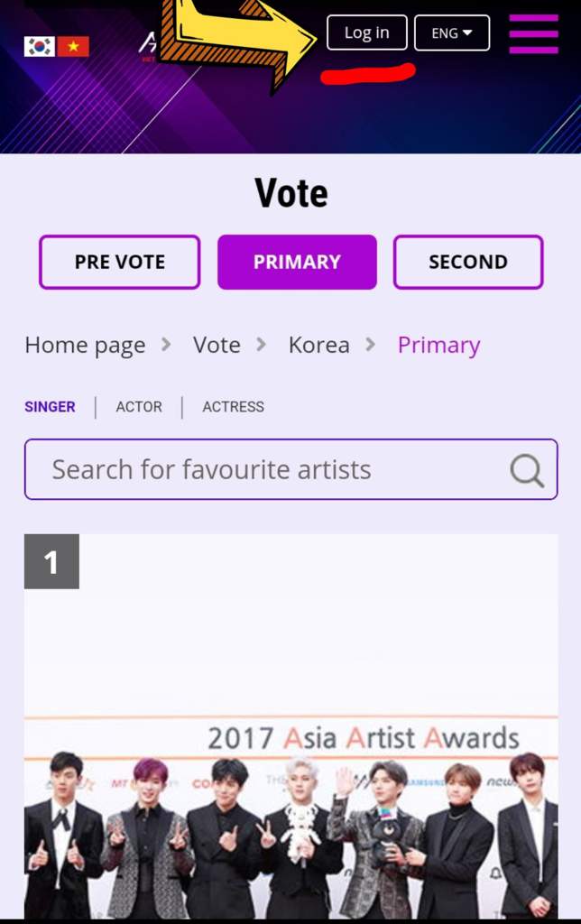The image size is (581, 924).
Task: Open the first-ranked artist group photo
Action: 291,726
